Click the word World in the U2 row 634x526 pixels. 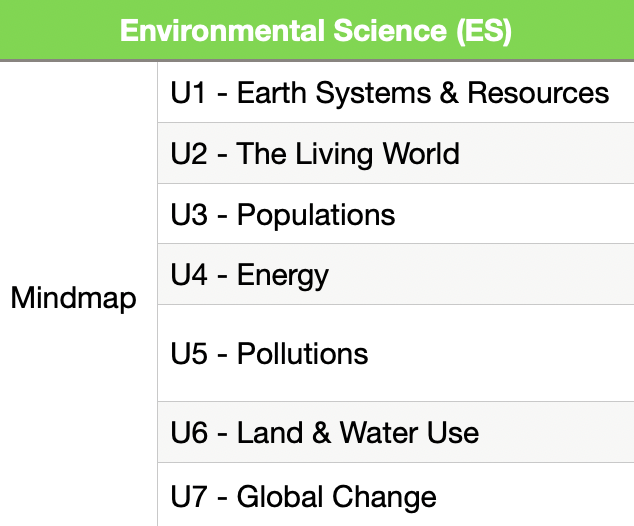click(421, 153)
